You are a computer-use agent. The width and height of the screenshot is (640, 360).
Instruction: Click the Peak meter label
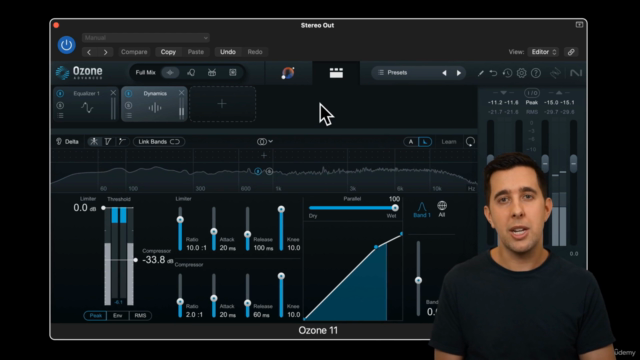(x=531, y=102)
